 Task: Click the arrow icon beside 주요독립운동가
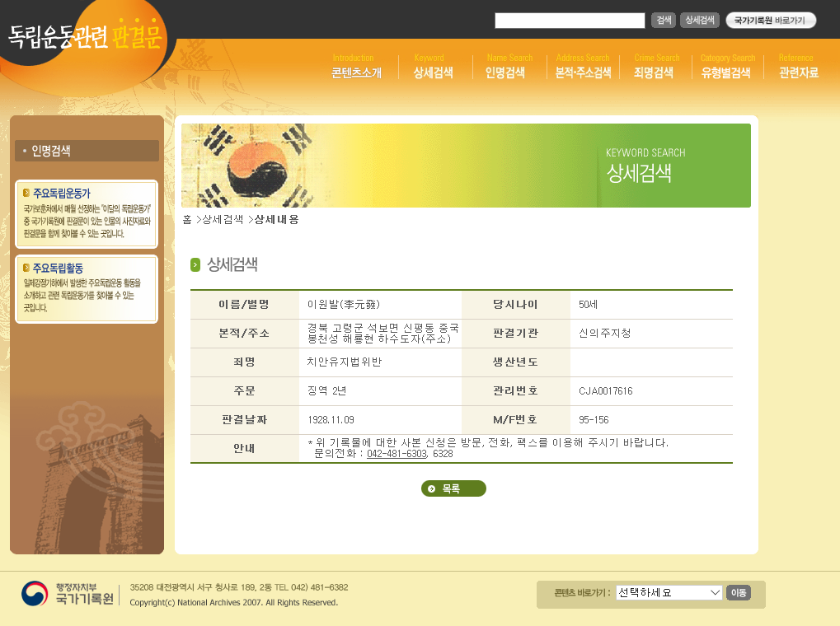pos(26,193)
